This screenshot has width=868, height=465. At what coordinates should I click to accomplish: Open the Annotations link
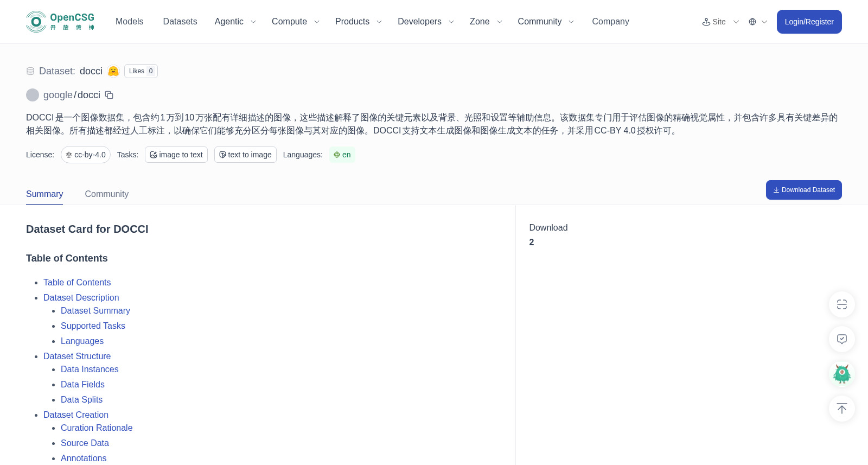click(x=84, y=458)
